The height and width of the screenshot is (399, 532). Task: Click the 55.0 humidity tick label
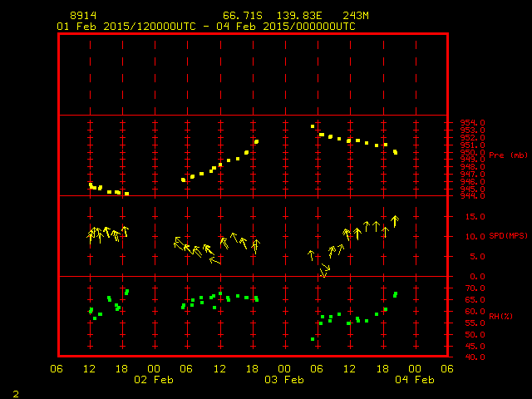click(475, 323)
